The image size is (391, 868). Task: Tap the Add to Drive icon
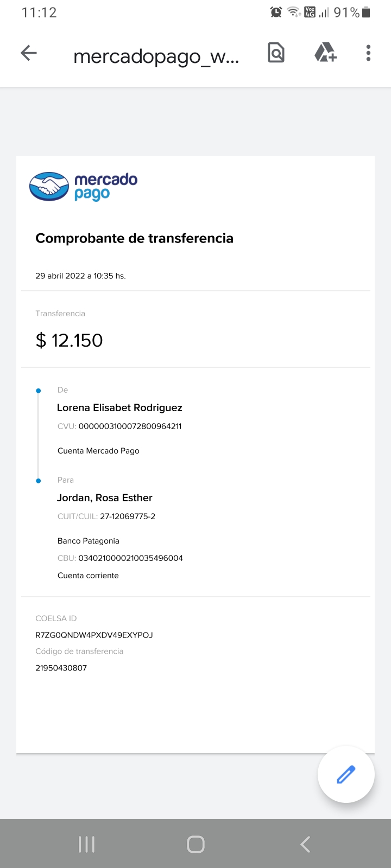(325, 53)
